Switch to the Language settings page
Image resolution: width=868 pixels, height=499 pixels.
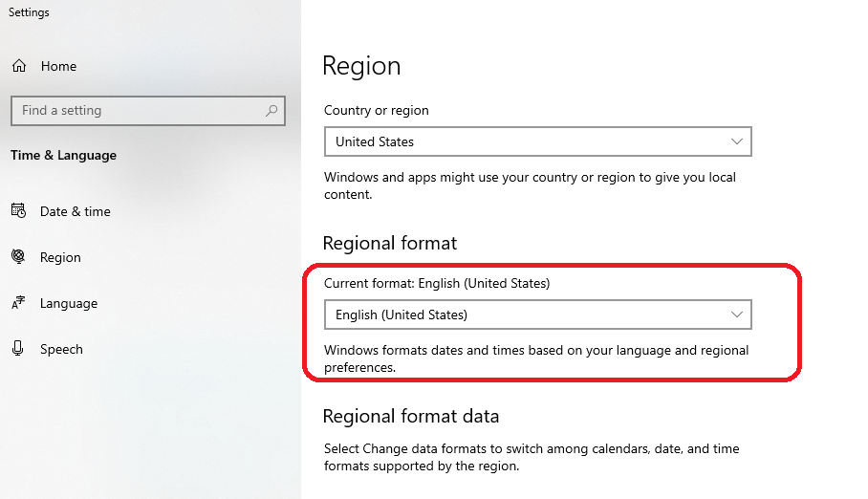[69, 303]
